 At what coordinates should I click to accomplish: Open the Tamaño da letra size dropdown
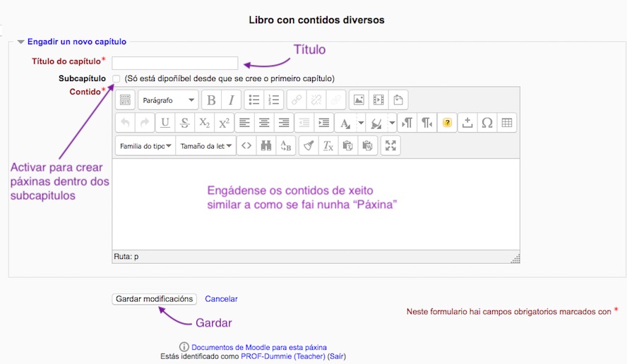pyautogui.click(x=205, y=146)
